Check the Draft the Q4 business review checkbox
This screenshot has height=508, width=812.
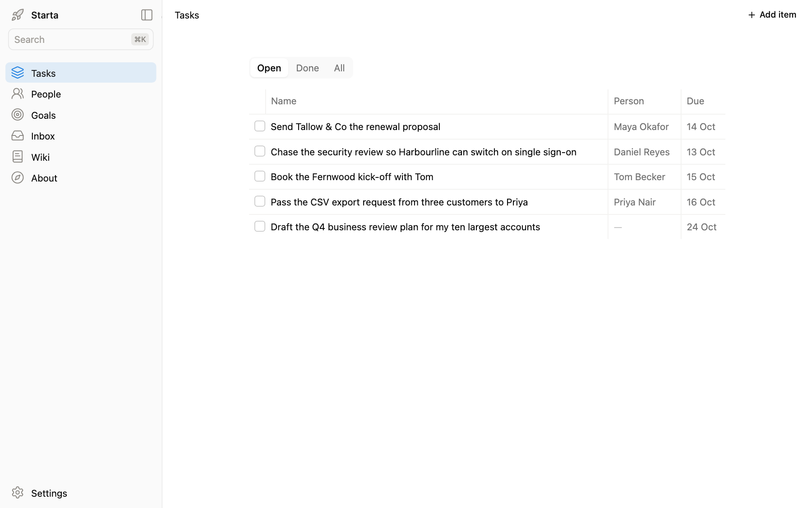pos(260,226)
